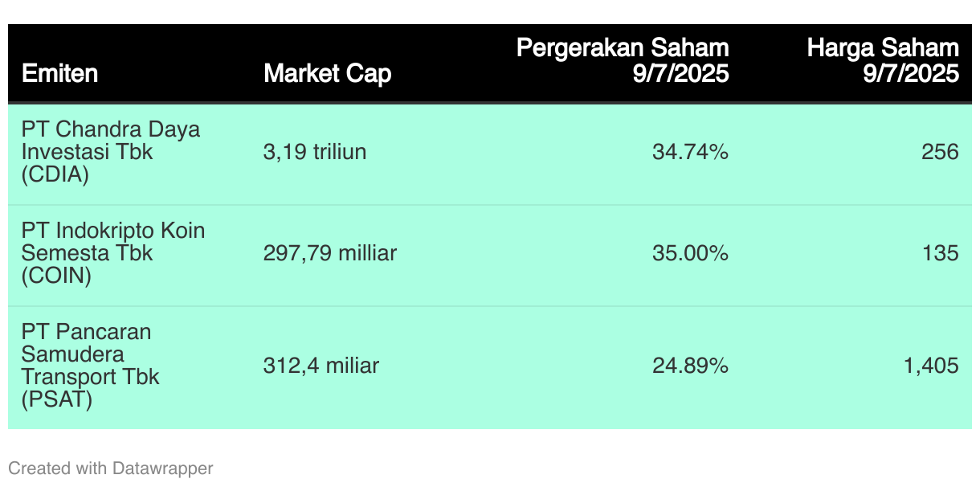
Task: Click the COIN share price 135
Action: [x=941, y=253]
